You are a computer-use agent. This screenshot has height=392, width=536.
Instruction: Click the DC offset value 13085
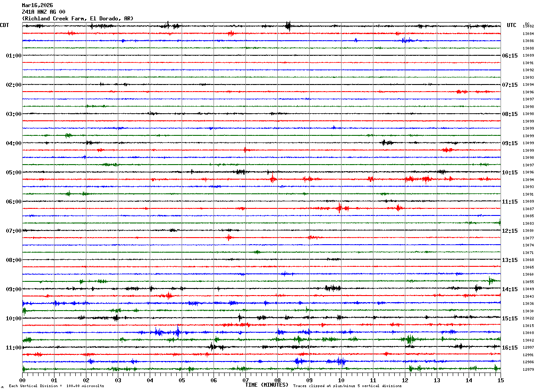[528, 216]
